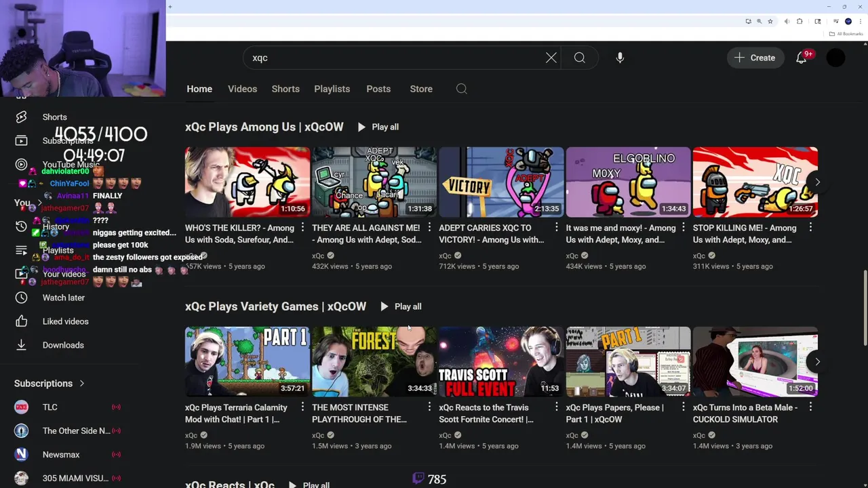Open It was me and moxy thumbnail
868x488 pixels.
click(628, 182)
